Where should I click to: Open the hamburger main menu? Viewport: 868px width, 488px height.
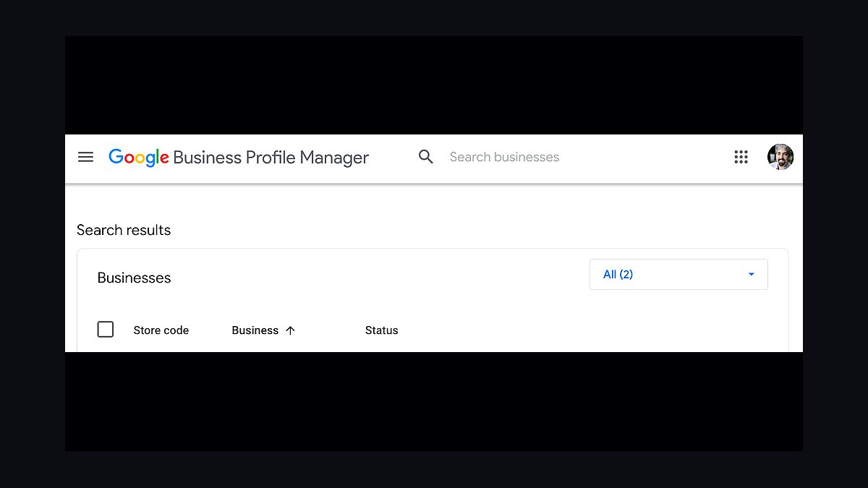tap(85, 157)
